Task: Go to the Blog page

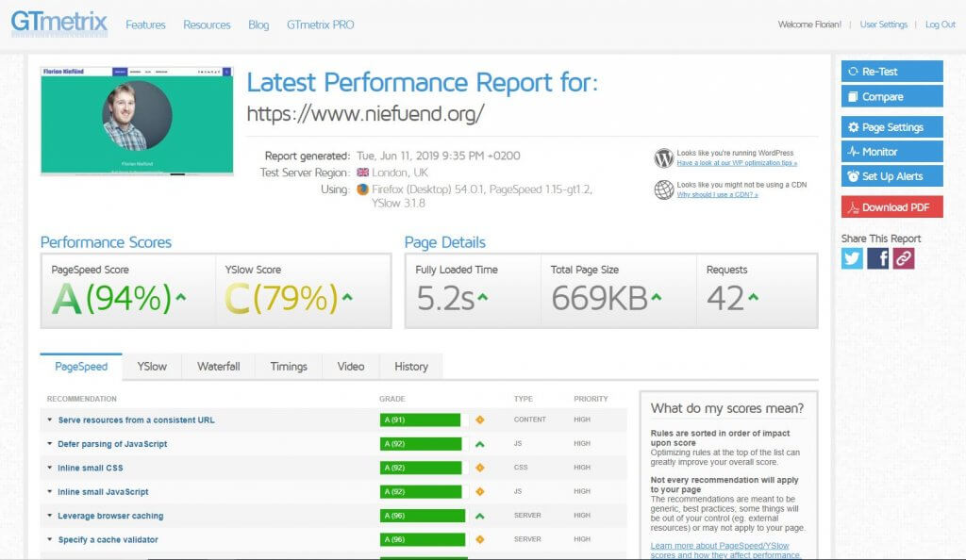Action: coord(258,25)
